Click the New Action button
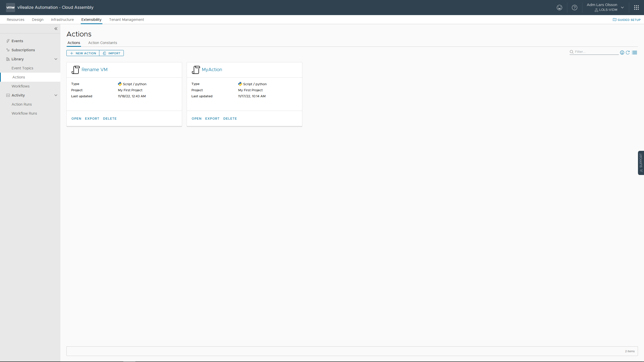 coord(83,53)
